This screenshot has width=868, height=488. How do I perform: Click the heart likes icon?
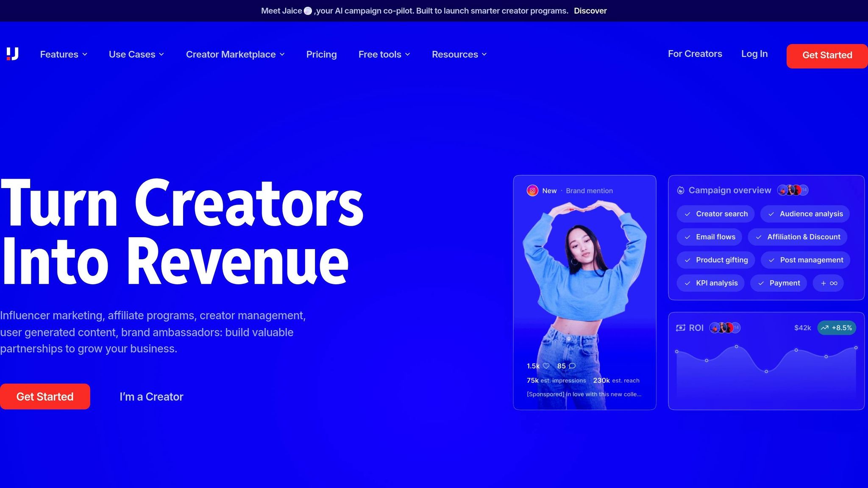(x=546, y=366)
